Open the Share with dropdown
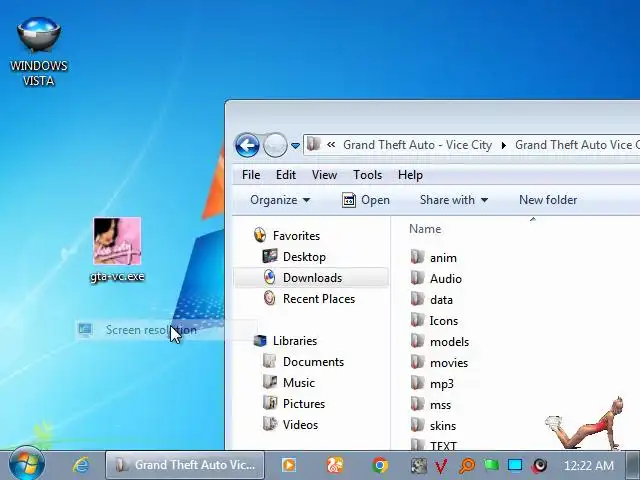The image size is (640, 480). (x=454, y=200)
